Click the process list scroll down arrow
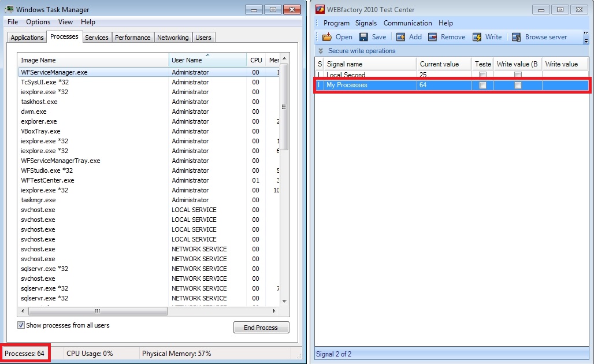The width and height of the screenshot is (594, 364). click(284, 302)
